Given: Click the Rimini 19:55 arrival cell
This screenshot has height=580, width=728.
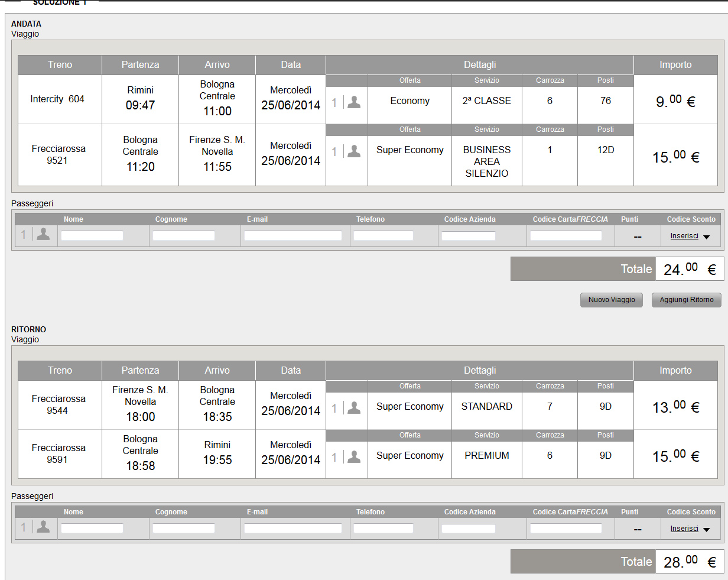Looking at the screenshot, I should (217, 454).
